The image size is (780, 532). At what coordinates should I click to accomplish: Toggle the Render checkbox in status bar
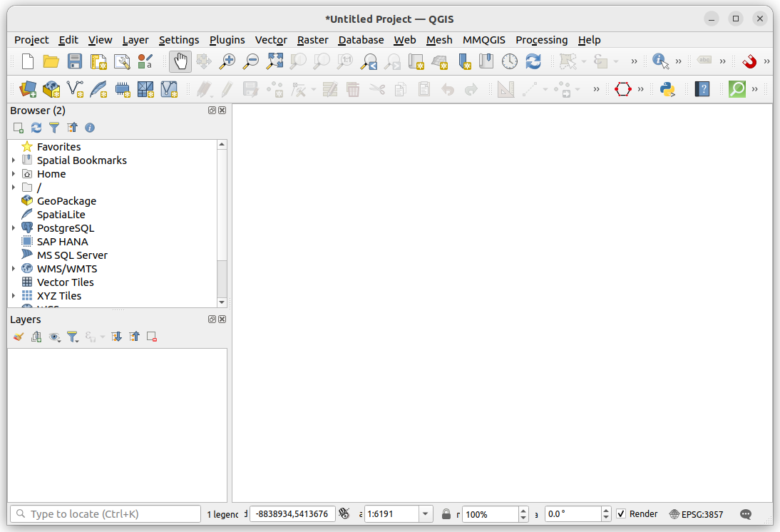pos(622,513)
